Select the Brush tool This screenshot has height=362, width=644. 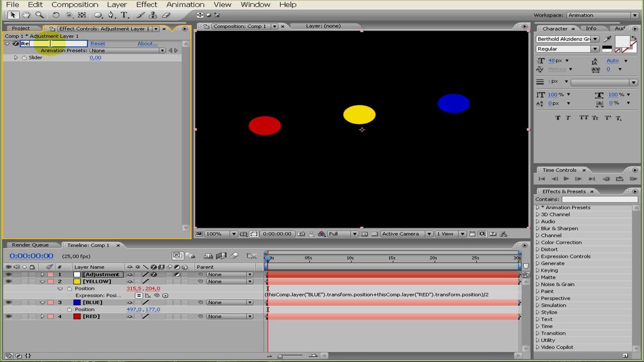point(140,15)
